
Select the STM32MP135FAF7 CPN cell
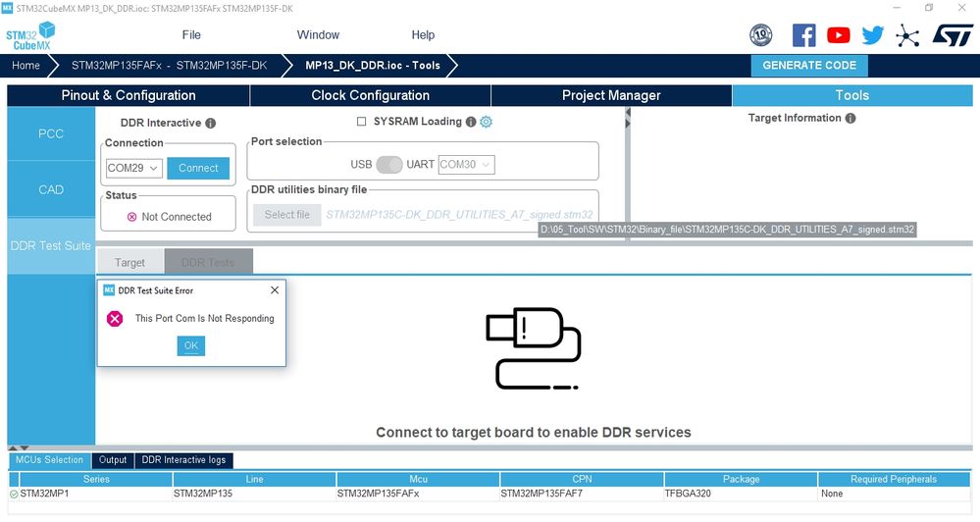click(582, 494)
